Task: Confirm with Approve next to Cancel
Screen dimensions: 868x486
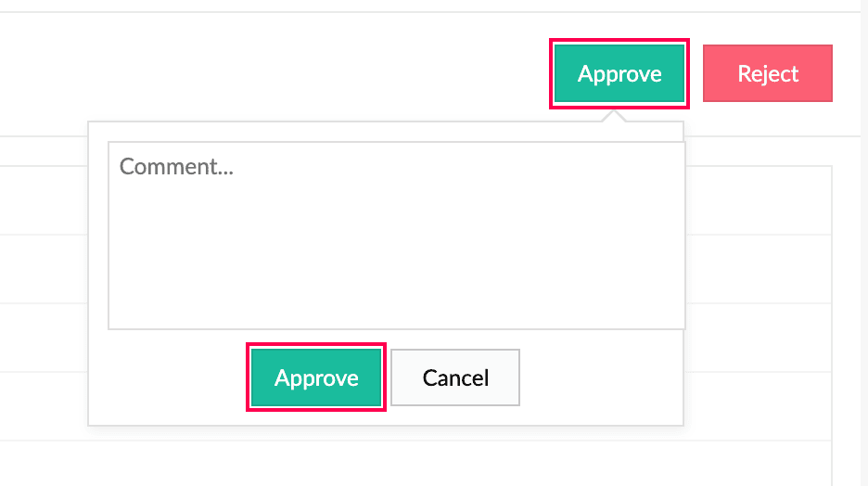Action: [x=316, y=377]
